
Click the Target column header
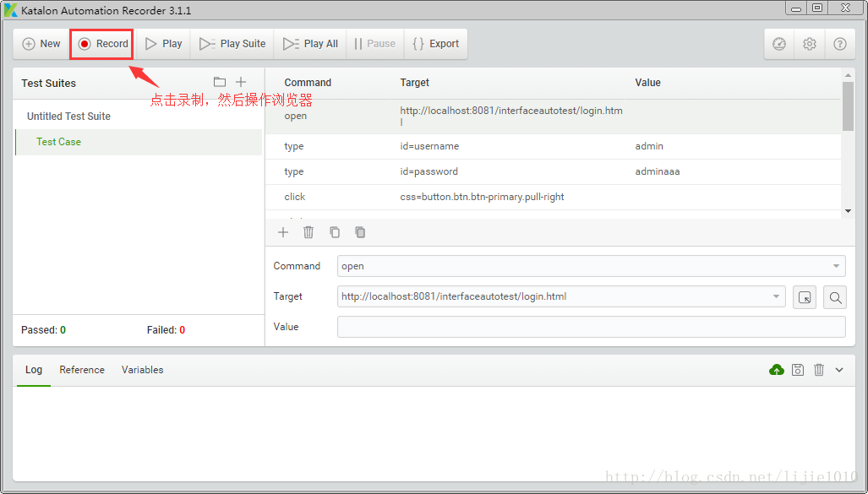coord(415,83)
